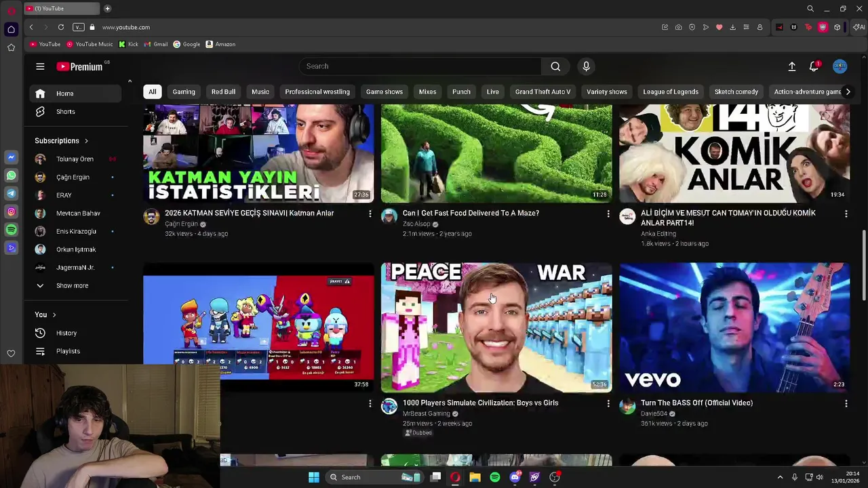Open the Create upload icon
This screenshot has width=868, height=488.
(x=791, y=66)
